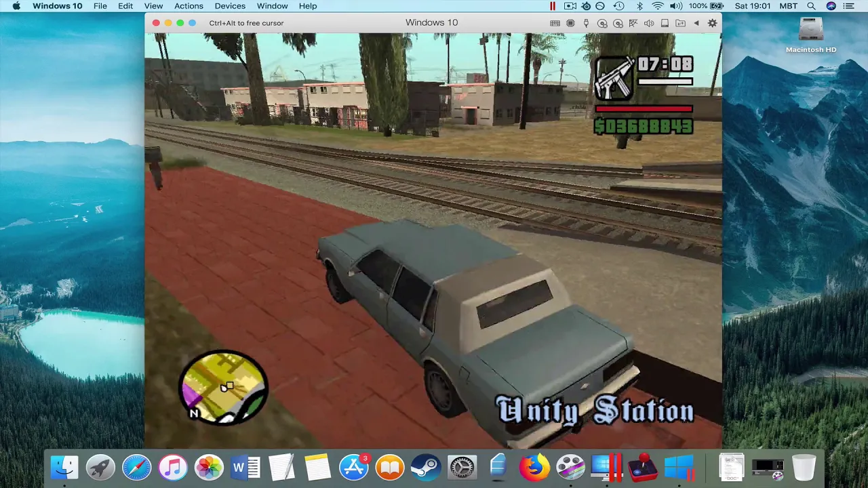Open the Trash in the Dock
Screen dimensions: 868x488
coord(804,468)
